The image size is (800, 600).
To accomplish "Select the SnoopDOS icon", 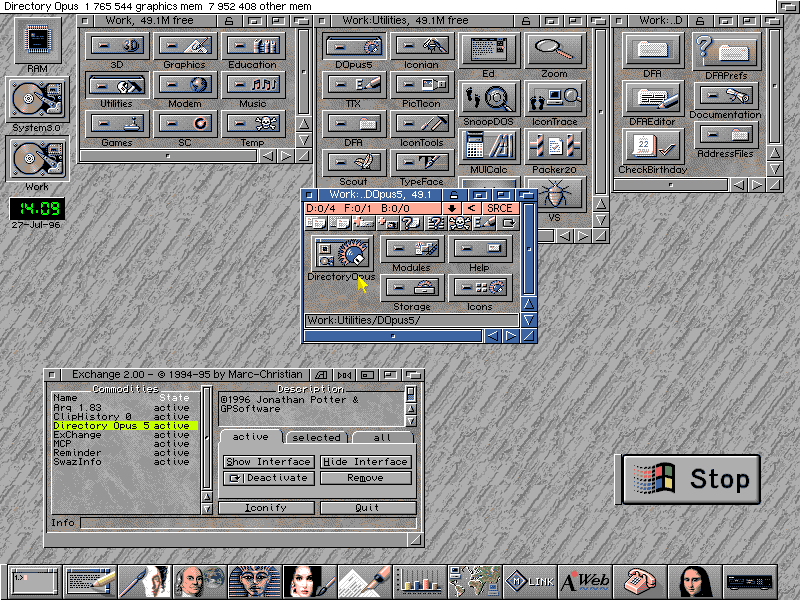I will 489,98.
